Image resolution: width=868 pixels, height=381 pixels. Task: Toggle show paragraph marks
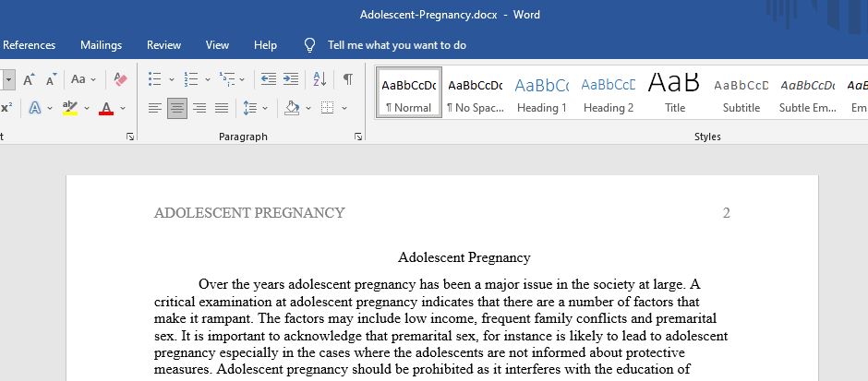[347, 79]
